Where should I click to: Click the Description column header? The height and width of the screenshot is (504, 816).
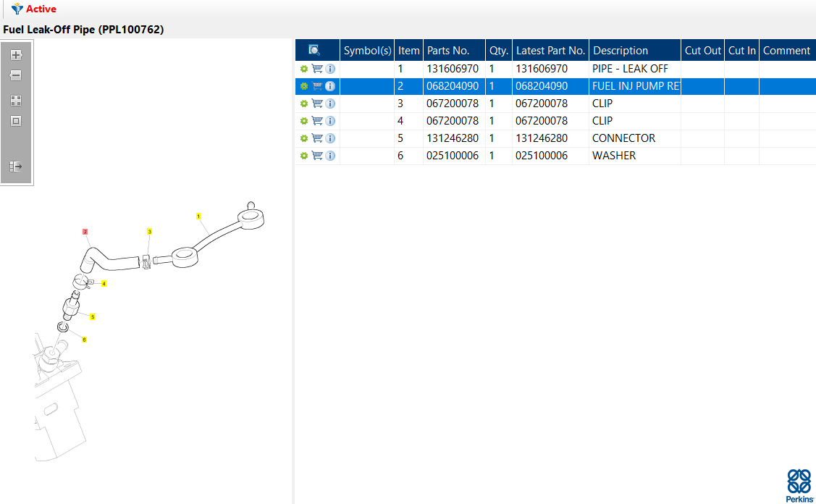click(621, 51)
